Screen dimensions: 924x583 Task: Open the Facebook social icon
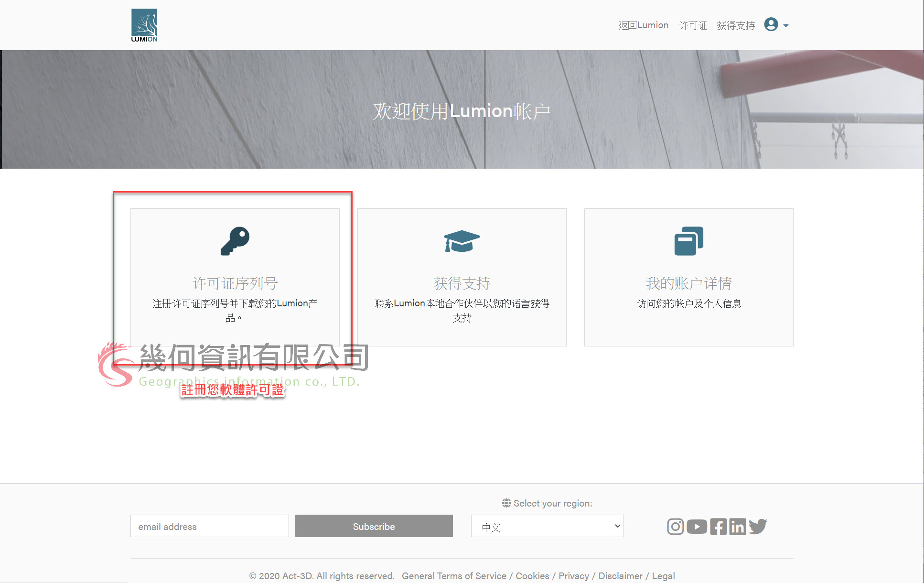coord(718,527)
